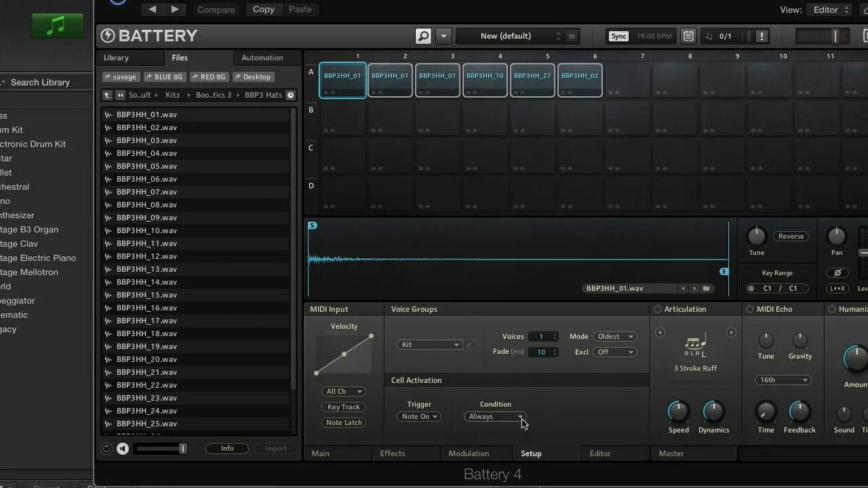The width and height of the screenshot is (868, 488).
Task: Click the sample end E marker
Action: pyautogui.click(x=724, y=271)
